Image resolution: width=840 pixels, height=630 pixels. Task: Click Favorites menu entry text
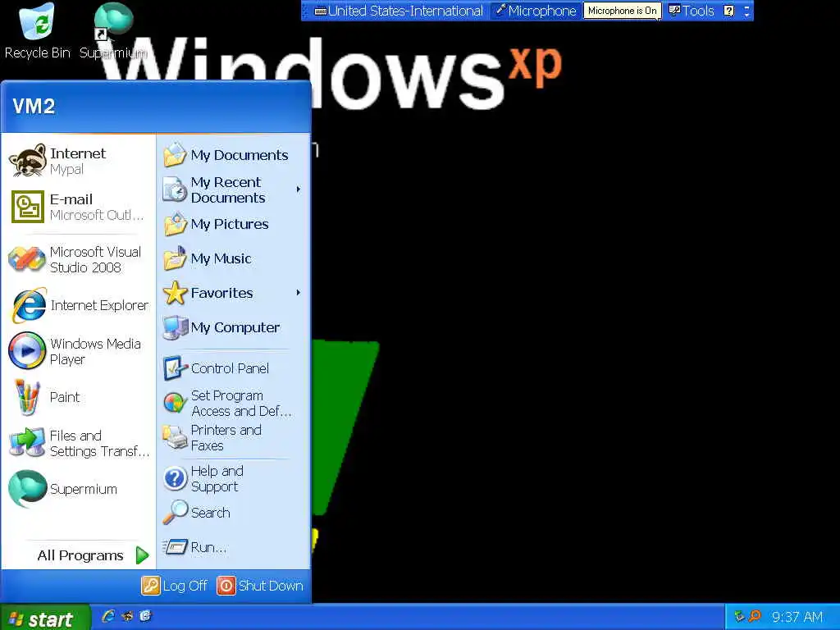[x=221, y=293]
